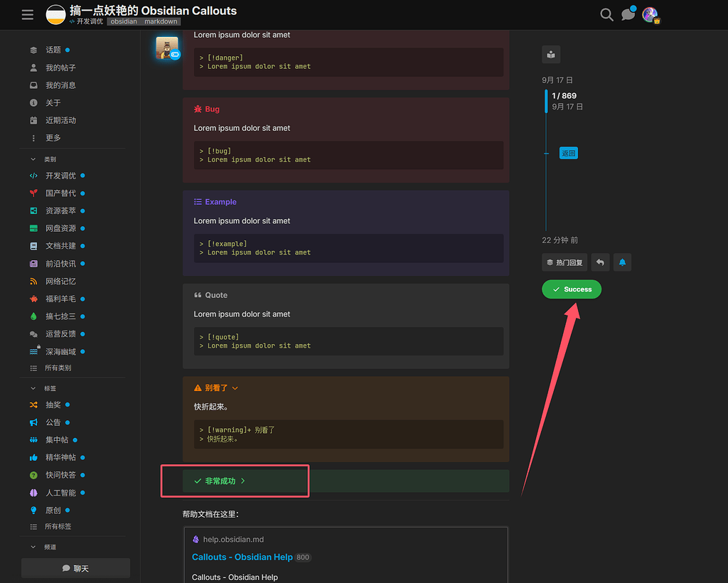This screenshot has width=728, height=583.
Task: Click help.obsidian.md source link
Action: click(x=233, y=540)
